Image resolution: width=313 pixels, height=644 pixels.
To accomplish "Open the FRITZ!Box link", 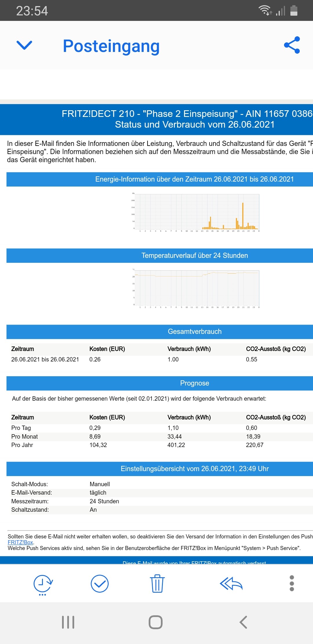I will (20, 542).
